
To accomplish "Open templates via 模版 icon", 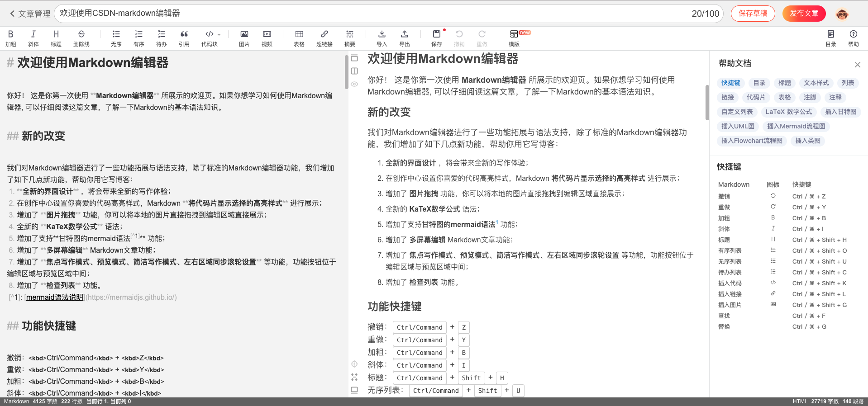I will pos(514,38).
